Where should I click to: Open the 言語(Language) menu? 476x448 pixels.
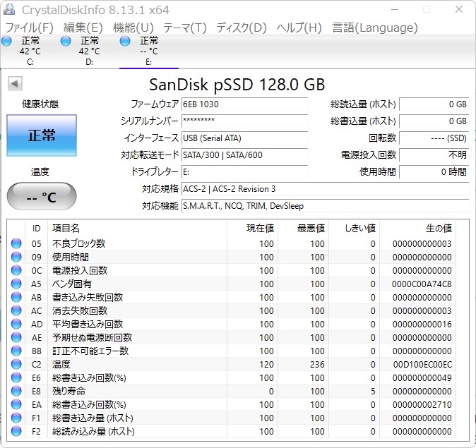tap(374, 28)
